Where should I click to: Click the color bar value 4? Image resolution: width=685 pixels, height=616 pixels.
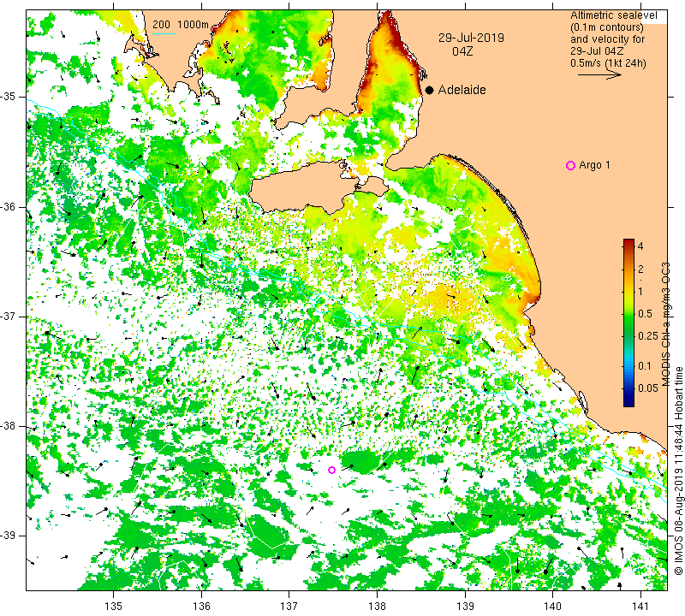coord(640,246)
